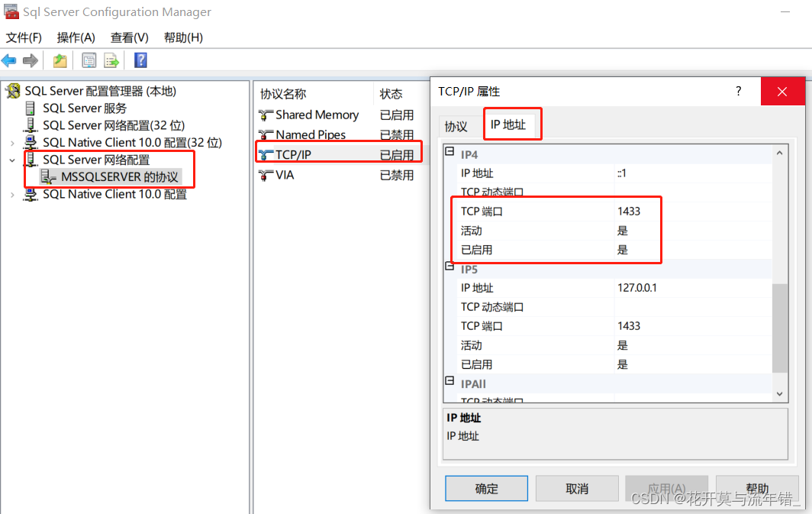Click the 帮助 button in the dialog
The image size is (812, 514).
point(757,488)
